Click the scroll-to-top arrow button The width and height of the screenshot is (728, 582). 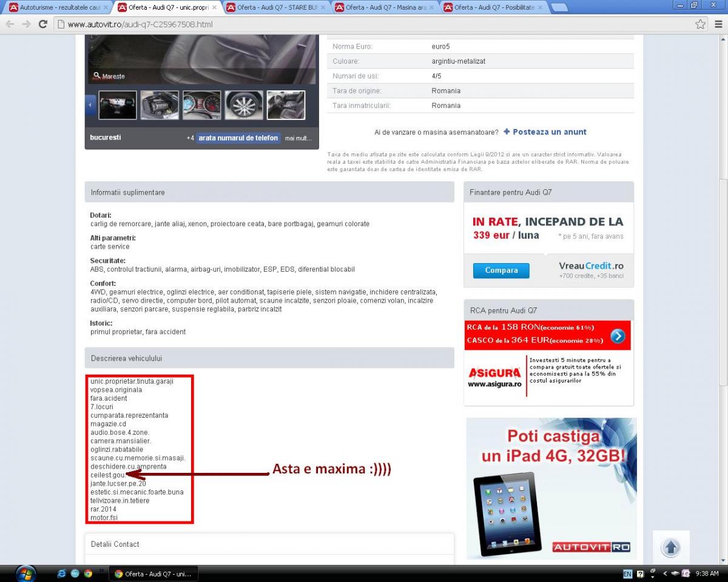671,547
